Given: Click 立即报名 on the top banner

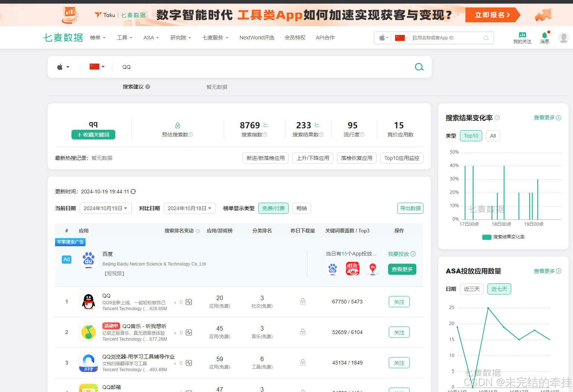Looking at the screenshot, I should [492, 15].
